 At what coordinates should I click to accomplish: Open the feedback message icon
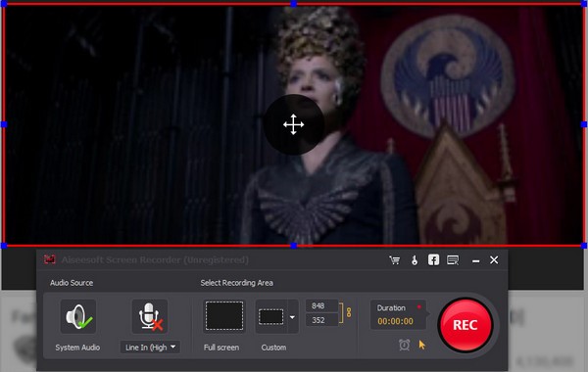tap(453, 260)
